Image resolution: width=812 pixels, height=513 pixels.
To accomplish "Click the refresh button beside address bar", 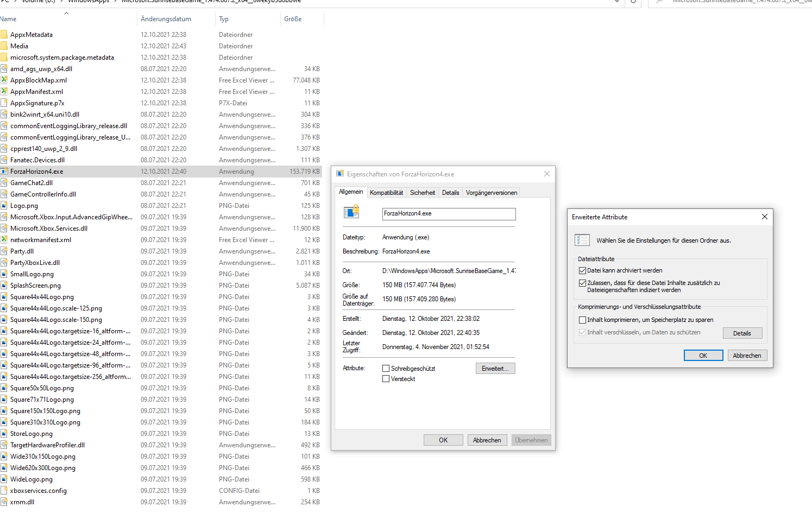I will pos(633,2).
